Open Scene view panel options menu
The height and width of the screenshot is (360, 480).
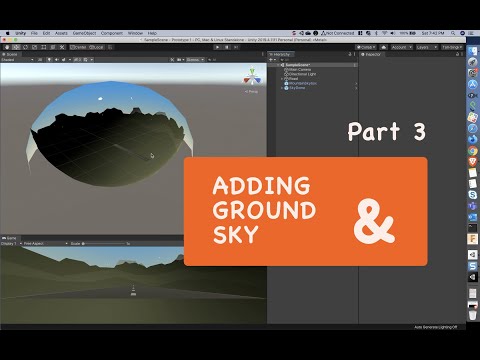263,54
